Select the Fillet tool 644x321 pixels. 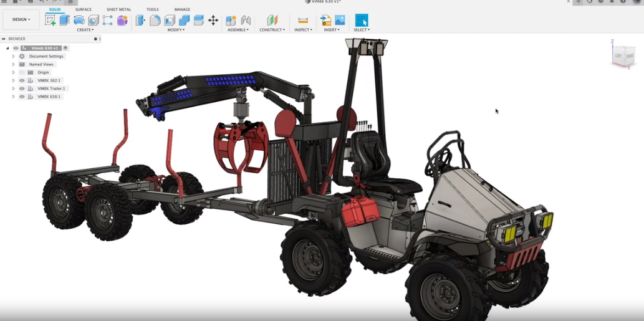click(x=155, y=20)
